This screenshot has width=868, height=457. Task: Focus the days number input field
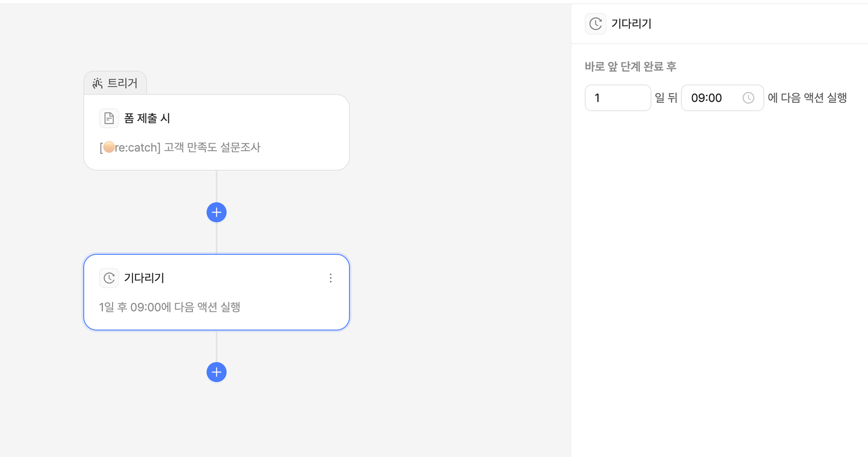pyautogui.click(x=617, y=98)
